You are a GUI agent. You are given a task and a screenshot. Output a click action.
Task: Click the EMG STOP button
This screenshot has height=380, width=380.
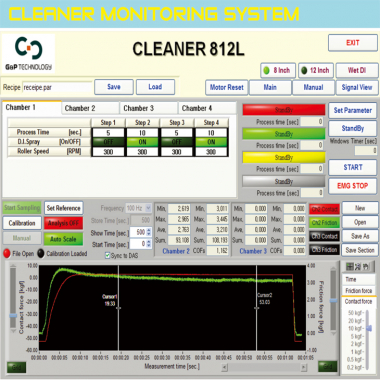353,186
